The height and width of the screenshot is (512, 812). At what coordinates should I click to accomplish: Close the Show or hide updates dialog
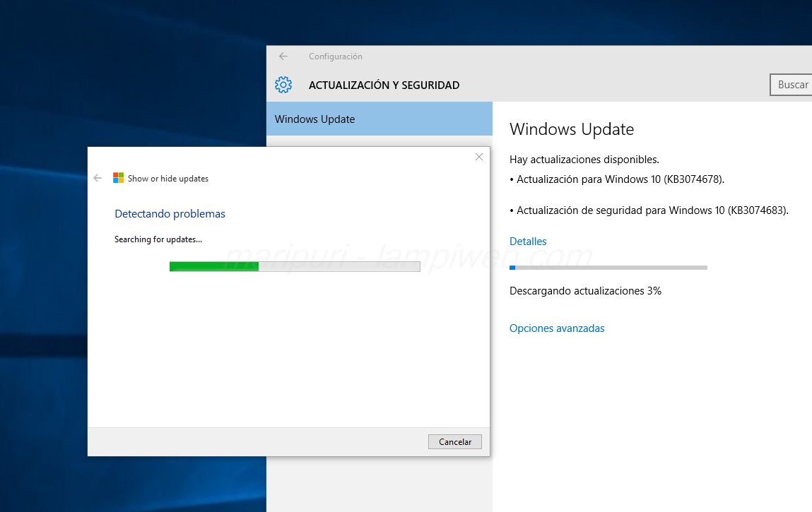click(x=479, y=157)
